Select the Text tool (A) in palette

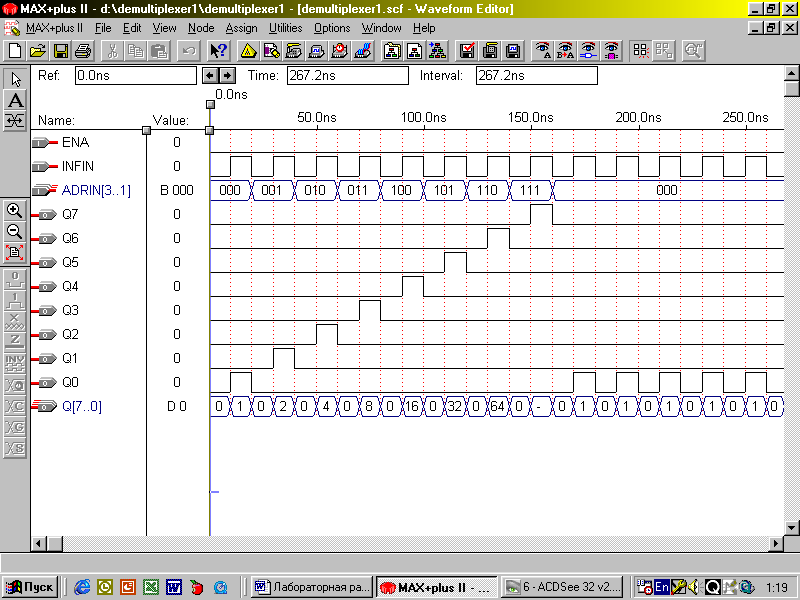point(15,100)
